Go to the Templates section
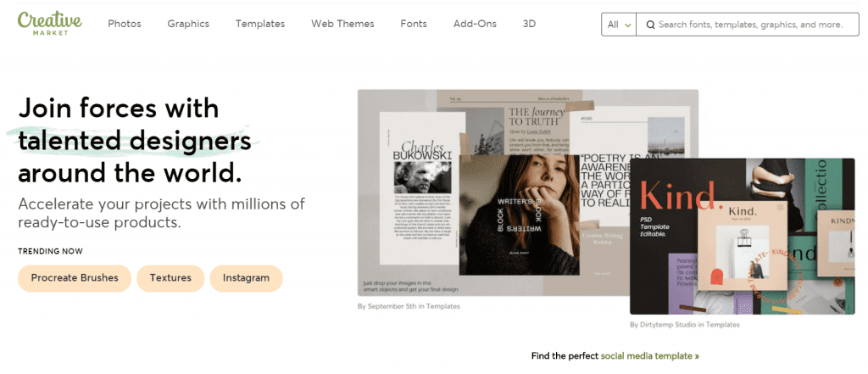 [260, 24]
